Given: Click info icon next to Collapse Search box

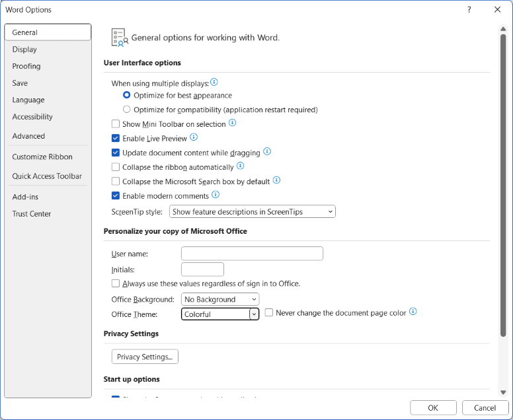Looking at the screenshot, I should point(277,180).
